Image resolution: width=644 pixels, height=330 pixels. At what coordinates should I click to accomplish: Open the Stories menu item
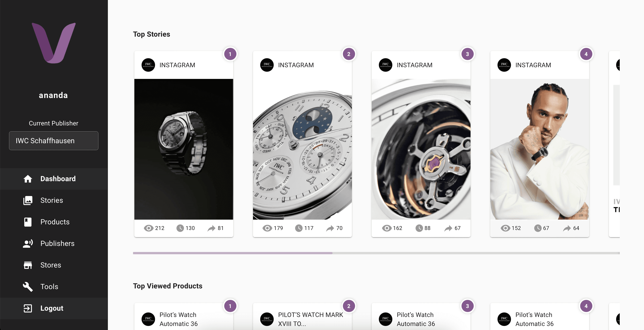(51, 200)
